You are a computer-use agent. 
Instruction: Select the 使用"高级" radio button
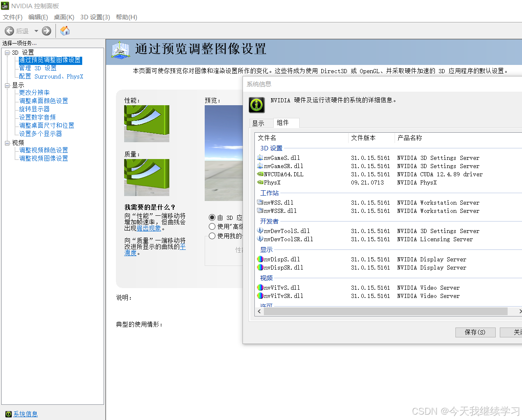click(212, 226)
